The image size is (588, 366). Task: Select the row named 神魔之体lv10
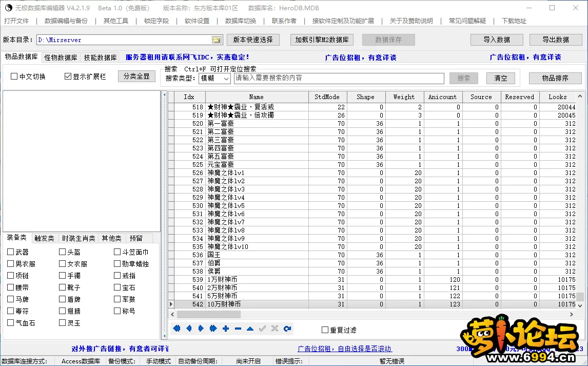click(x=373, y=247)
